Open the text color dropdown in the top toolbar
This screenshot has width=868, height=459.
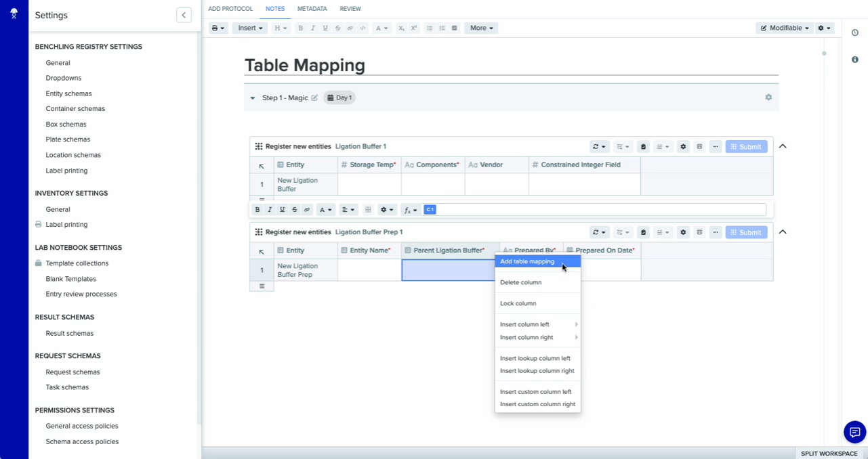click(x=381, y=28)
